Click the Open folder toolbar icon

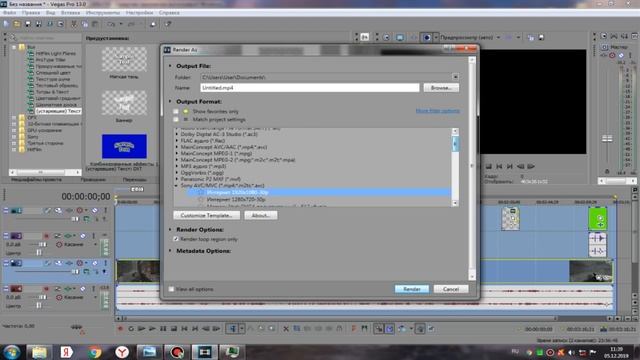(17, 24)
